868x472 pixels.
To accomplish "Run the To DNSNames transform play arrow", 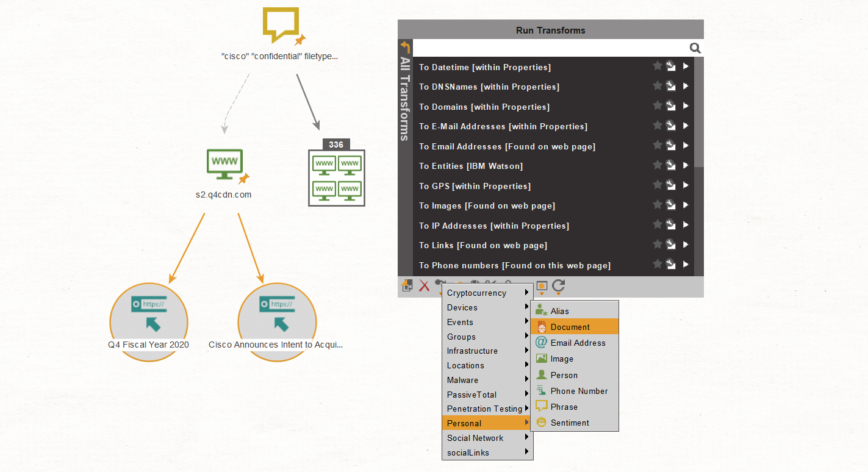I will [686, 86].
